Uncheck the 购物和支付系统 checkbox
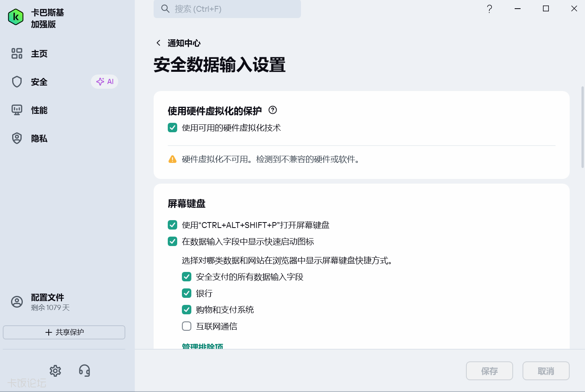Screen dimensions: 585x392 point(187,310)
